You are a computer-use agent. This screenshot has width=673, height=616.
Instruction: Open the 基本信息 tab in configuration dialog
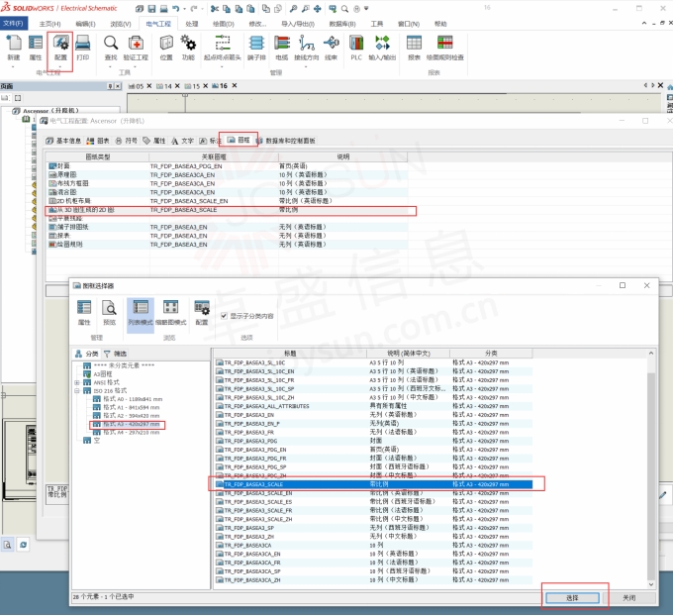point(64,141)
